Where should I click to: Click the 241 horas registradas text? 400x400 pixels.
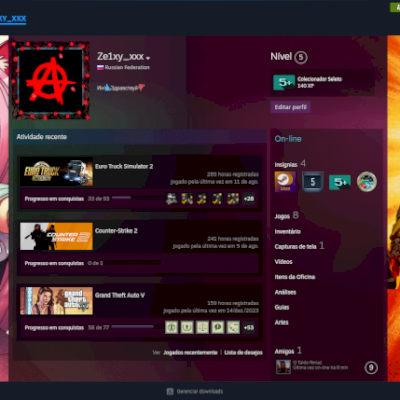coord(233,239)
